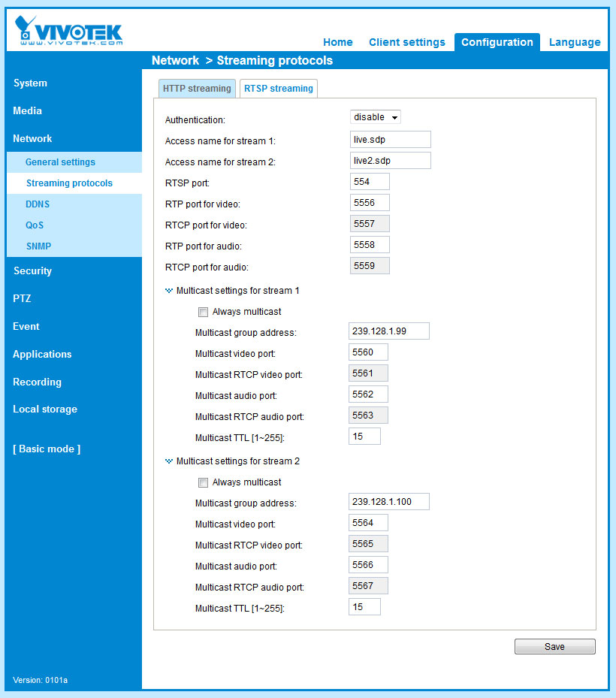Click multicast audio port 5566 field
The width and height of the screenshot is (616, 698).
(368, 565)
